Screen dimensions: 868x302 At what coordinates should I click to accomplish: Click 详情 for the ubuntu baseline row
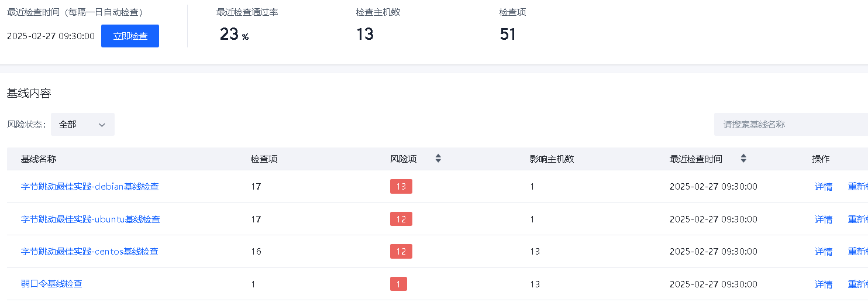pyautogui.click(x=824, y=219)
